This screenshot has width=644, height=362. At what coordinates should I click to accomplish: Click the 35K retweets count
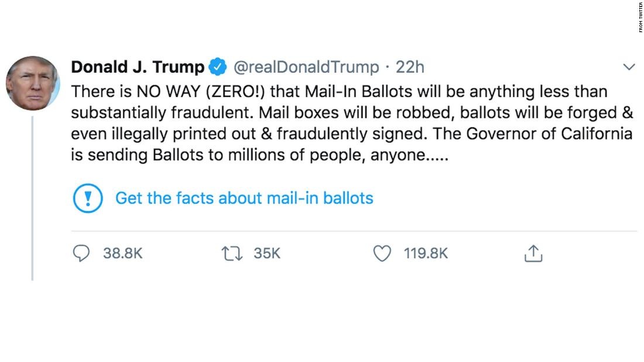pyautogui.click(x=267, y=253)
